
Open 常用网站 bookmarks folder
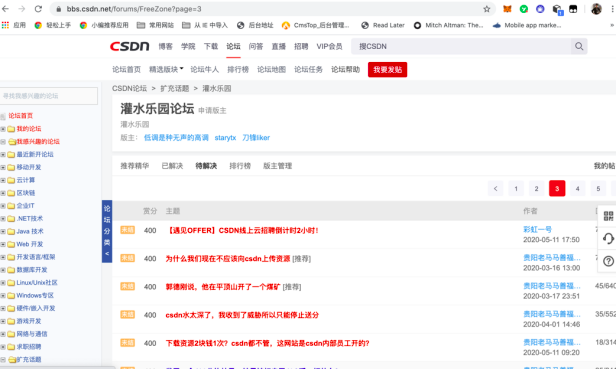click(x=155, y=25)
